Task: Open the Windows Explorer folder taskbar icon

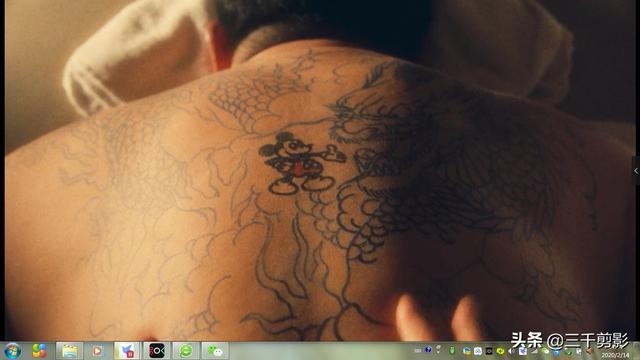Action: tap(69, 351)
